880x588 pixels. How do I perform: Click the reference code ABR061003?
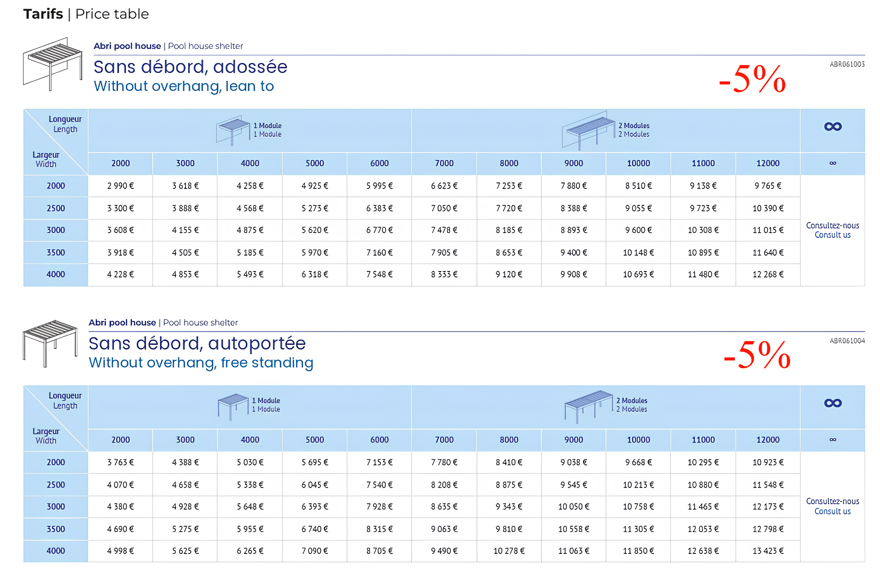point(847,64)
